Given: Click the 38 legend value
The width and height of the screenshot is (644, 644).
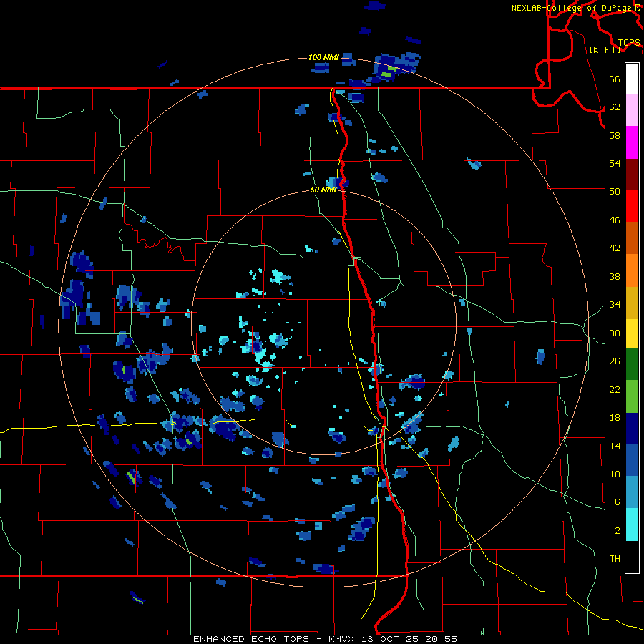Looking at the screenshot, I should click(615, 277).
